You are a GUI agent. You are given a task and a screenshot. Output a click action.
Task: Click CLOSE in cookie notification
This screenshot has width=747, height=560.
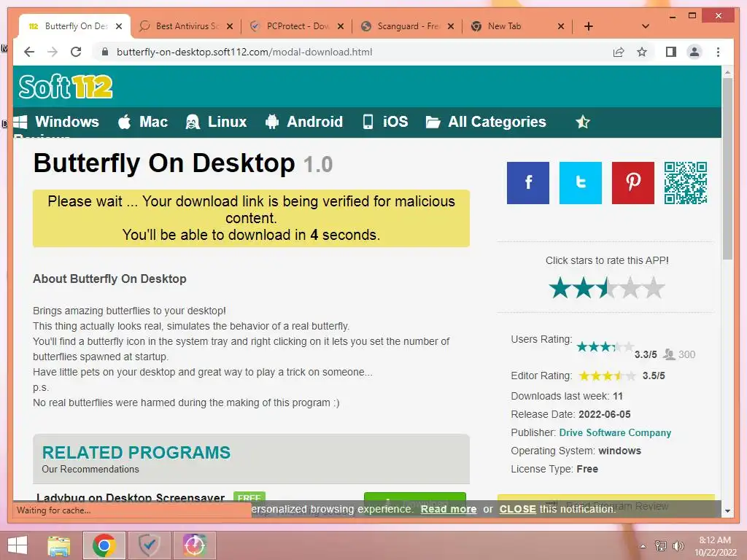pyautogui.click(x=517, y=509)
